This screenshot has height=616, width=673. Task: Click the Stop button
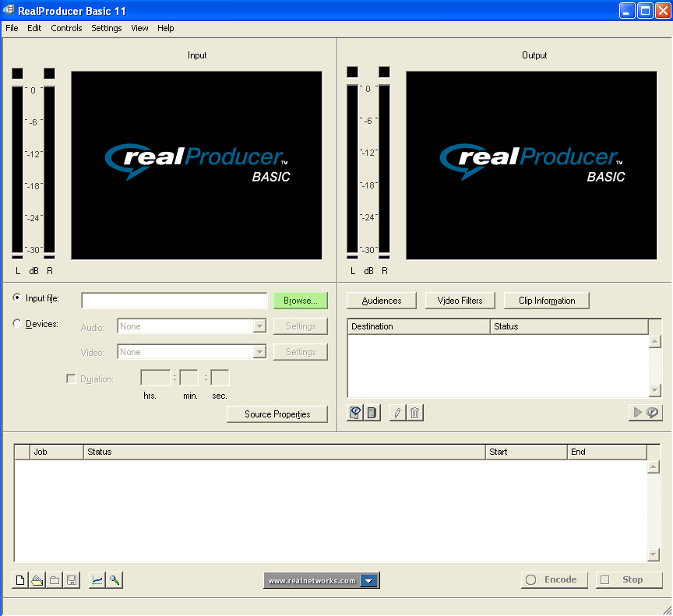(629, 580)
